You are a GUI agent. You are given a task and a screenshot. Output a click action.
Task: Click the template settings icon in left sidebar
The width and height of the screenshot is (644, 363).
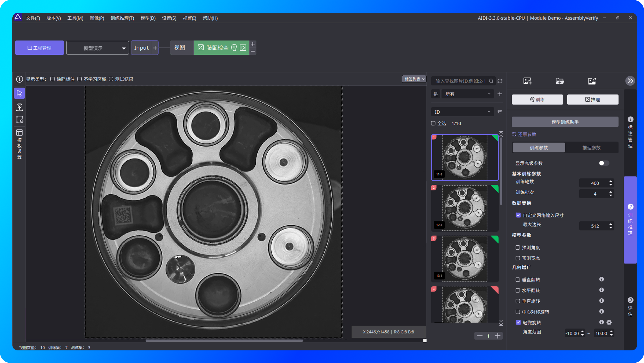(19, 133)
